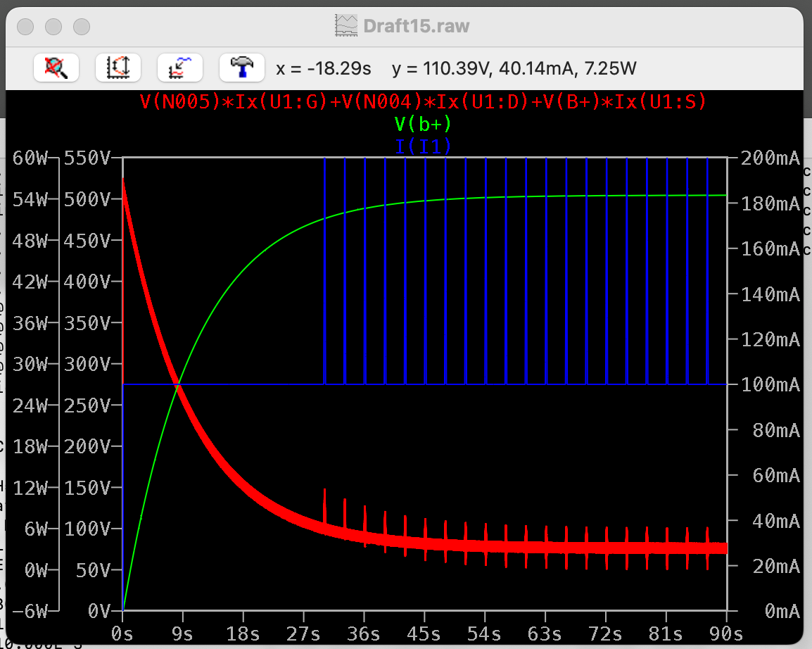
Task: Click the 0s time axis label
Action: point(122,634)
